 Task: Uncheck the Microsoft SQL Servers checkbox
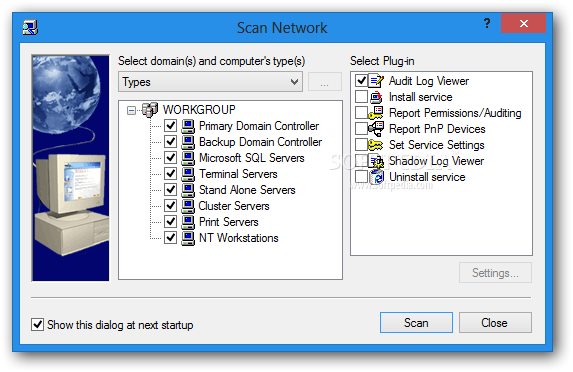171,158
